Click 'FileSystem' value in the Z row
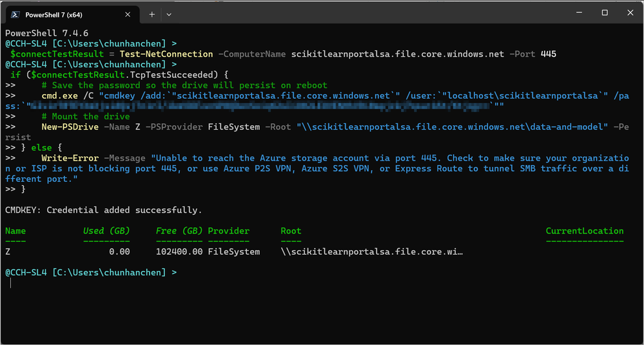The width and height of the screenshot is (644, 345). (x=234, y=251)
